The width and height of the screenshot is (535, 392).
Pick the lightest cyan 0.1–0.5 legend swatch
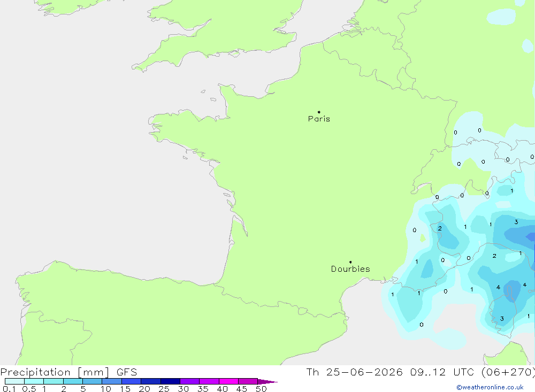click(x=14, y=381)
